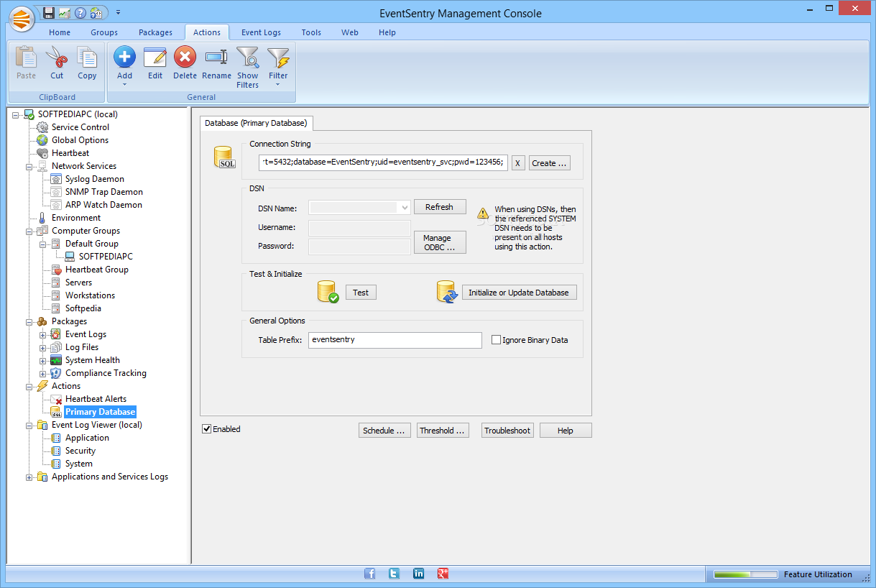Expand Applications and Services Logs node
The width and height of the screenshot is (876, 588).
pyautogui.click(x=29, y=477)
